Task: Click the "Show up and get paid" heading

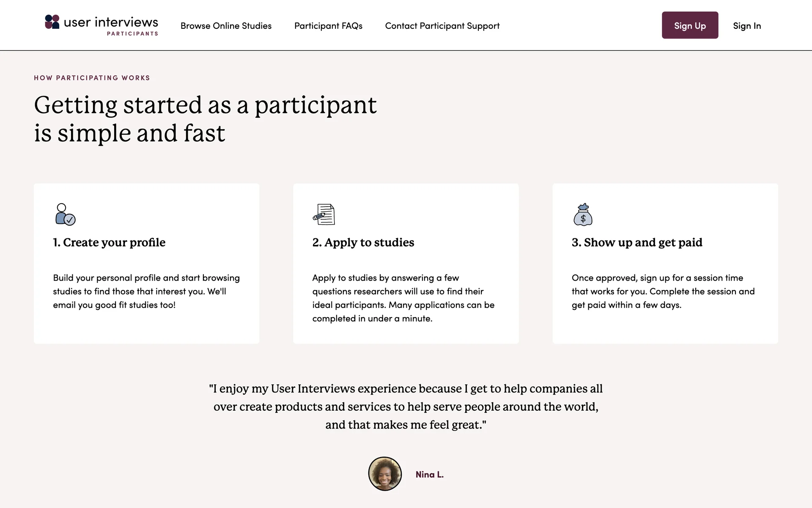Action: click(x=636, y=242)
